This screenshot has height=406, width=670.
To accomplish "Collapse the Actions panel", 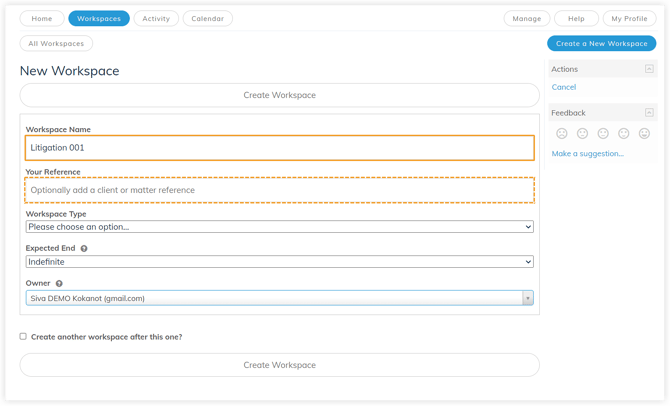I will click(x=649, y=69).
